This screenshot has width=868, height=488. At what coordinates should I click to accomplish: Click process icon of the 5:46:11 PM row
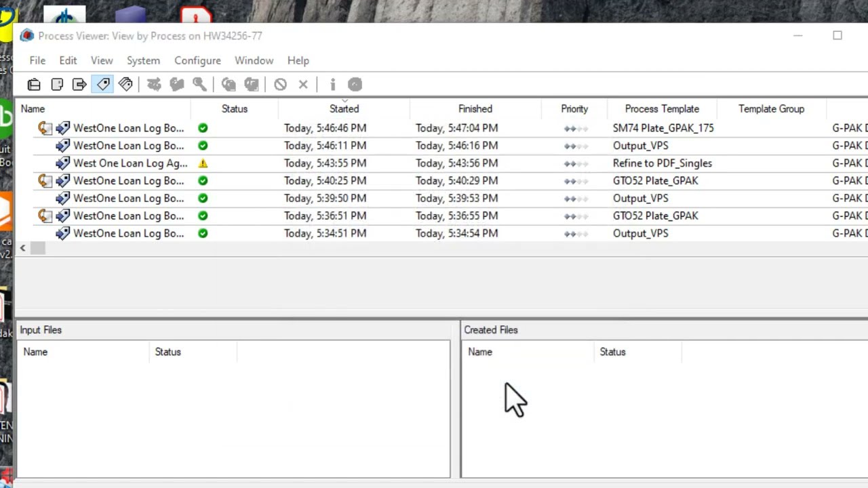(62, 145)
